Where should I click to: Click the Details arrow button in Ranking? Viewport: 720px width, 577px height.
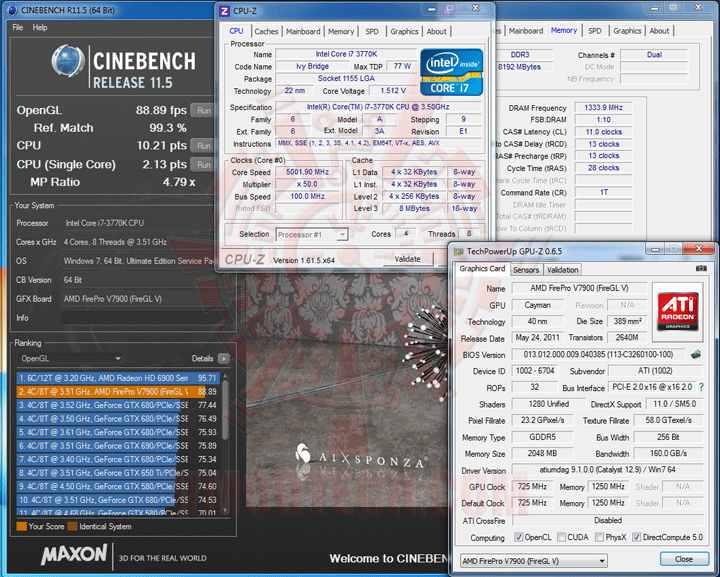pos(224,359)
